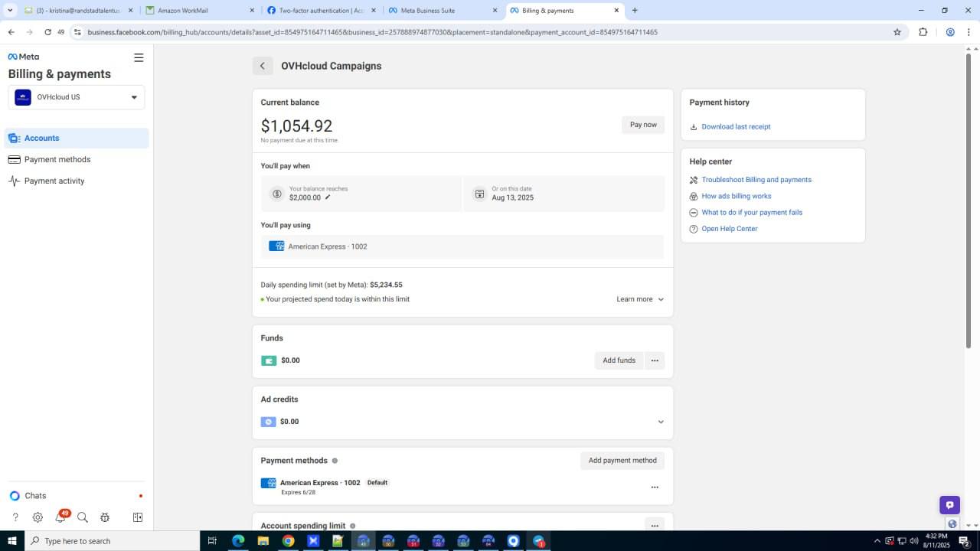Open Microsoft Edge from taskbar
The image size is (980, 551).
238,541
